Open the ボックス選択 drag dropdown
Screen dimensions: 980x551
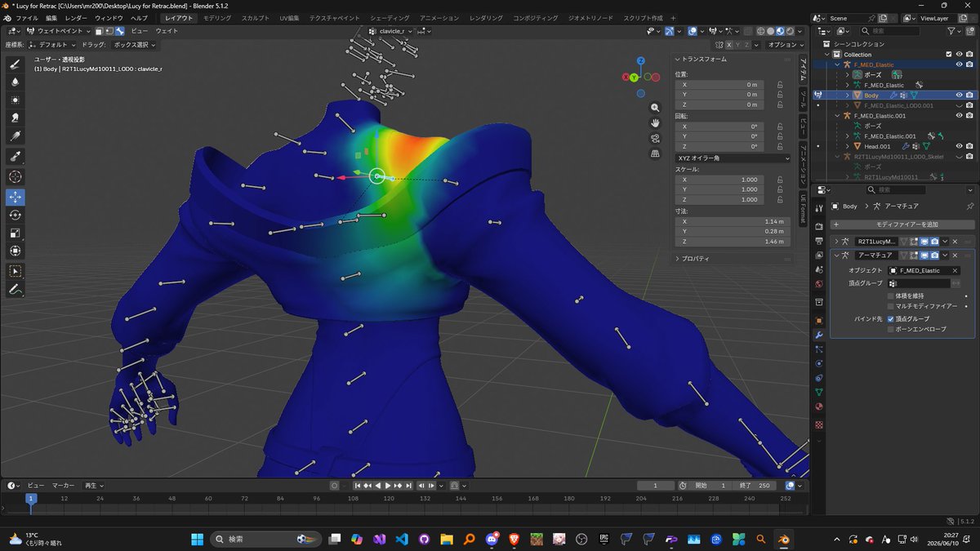[132, 45]
